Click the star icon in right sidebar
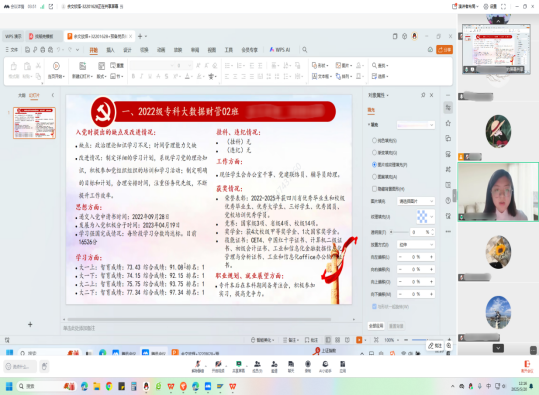 tap(448, 123)
